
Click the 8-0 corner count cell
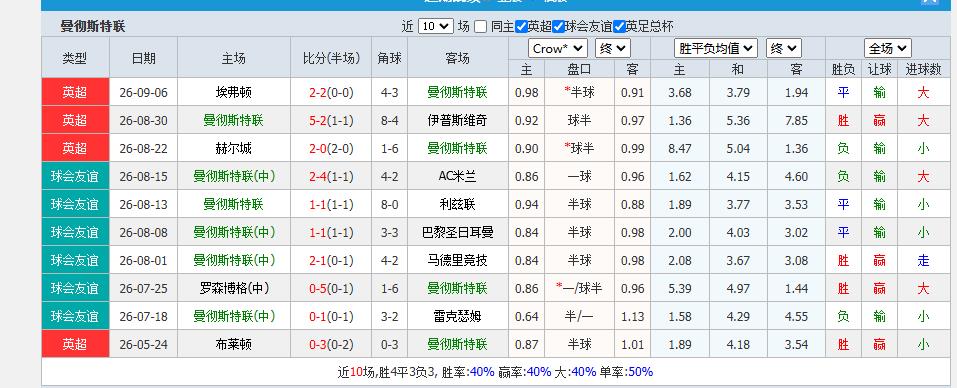[x=389, y=204]
